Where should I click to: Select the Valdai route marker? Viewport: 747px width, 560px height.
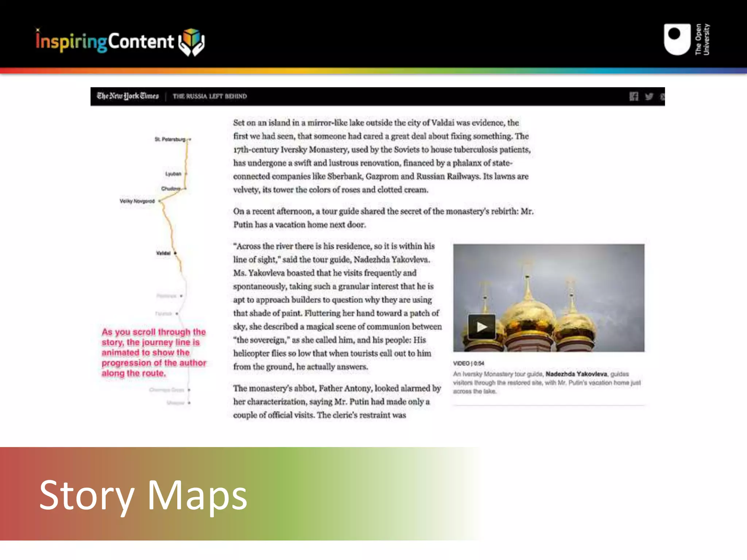coord(175,253)
